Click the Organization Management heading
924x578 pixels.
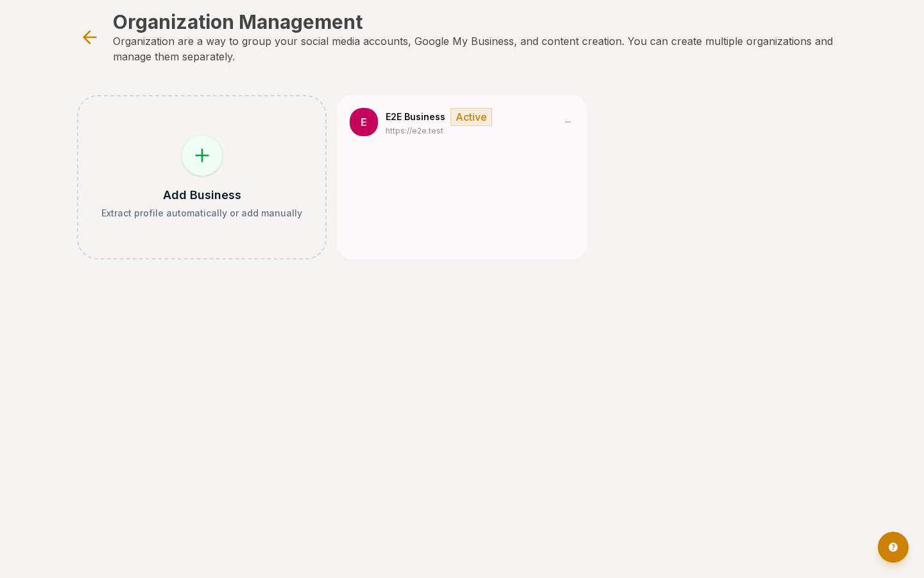click(237, 22)
